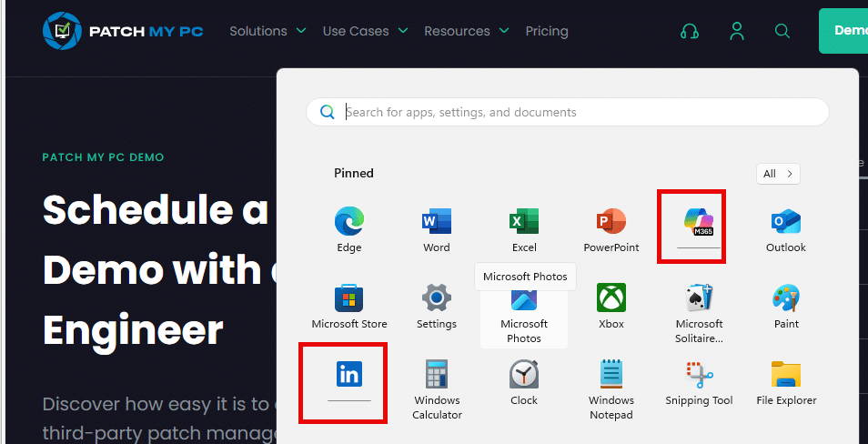Open the Settings gear app
Viewport: 868px width, 444px height.
click(436, 306)
